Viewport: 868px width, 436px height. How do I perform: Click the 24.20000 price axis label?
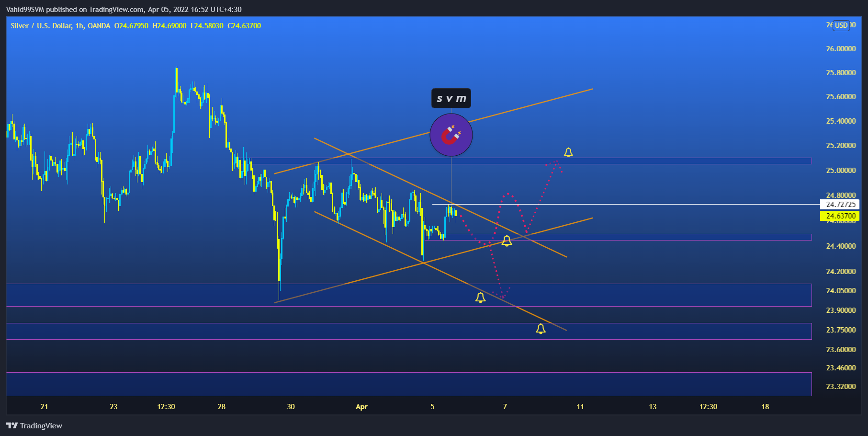[x=841, y=272]
